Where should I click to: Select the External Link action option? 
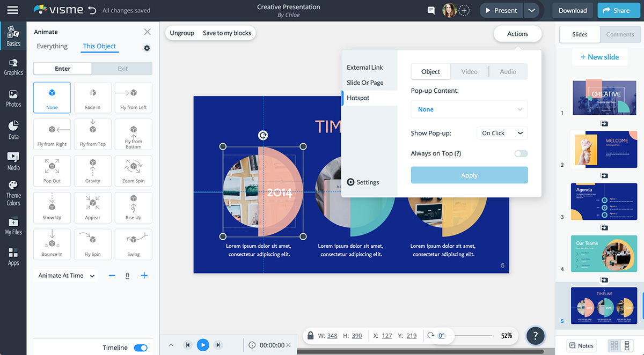[x=365, y=68]
